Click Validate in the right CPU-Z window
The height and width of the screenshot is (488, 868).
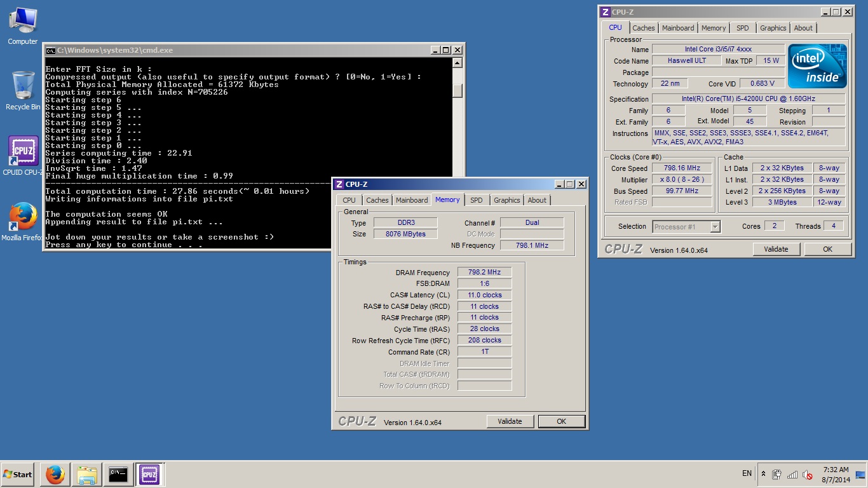click(x=776, y=249)
